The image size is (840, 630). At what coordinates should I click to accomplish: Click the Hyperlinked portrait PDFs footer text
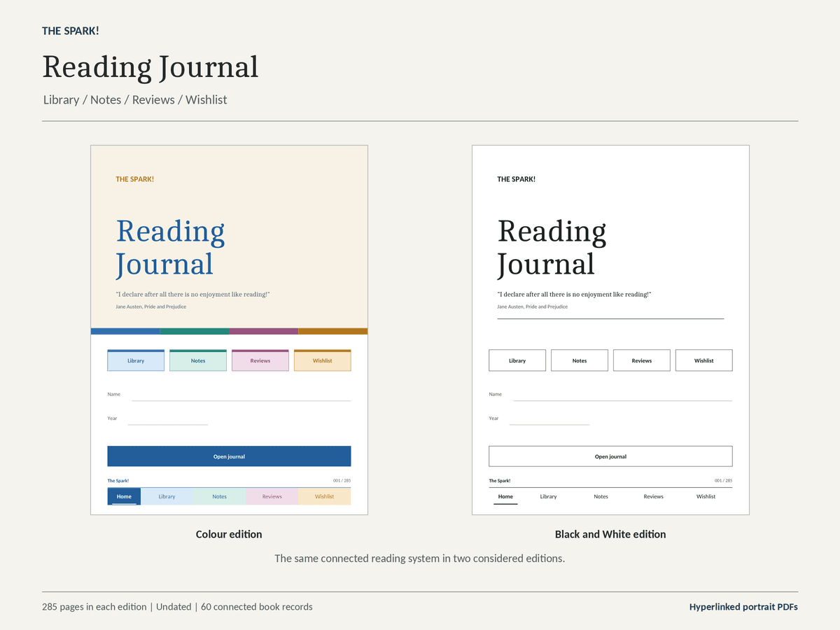pos(743,607)
